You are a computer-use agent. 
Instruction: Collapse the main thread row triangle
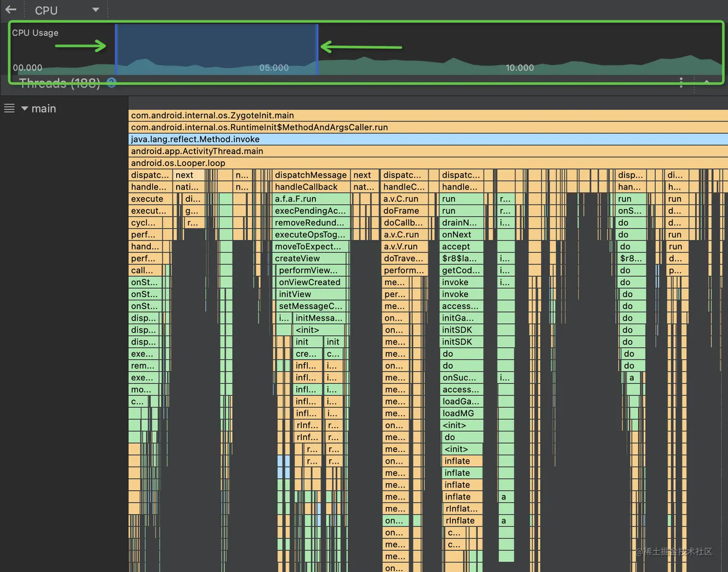(25, 108)
